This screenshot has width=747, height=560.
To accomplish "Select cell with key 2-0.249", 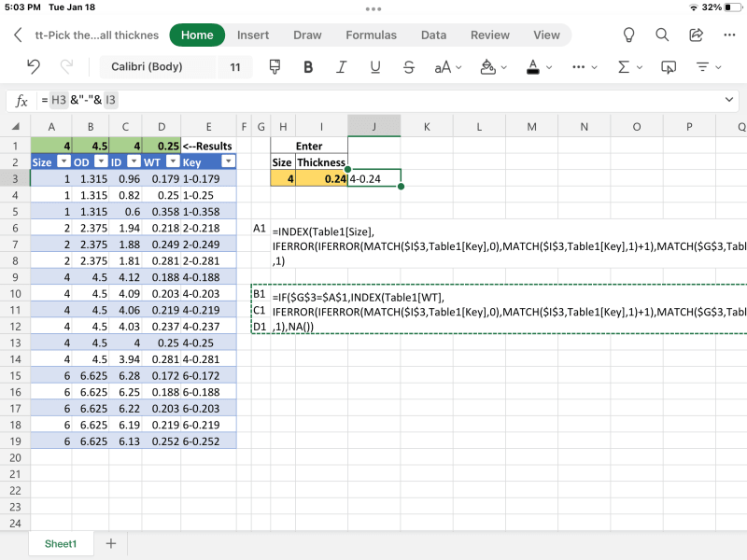I will pyautogui.click(x=208, y=245).
